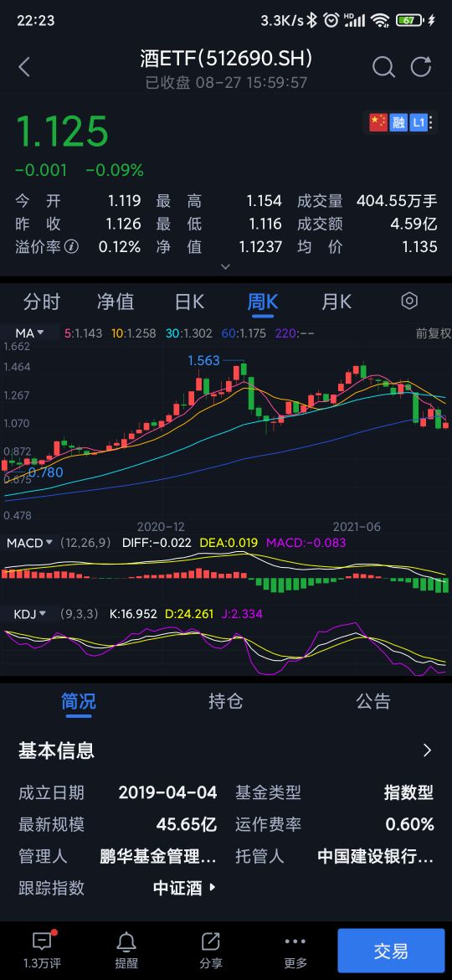
Task: Tap the 运作费率 0.60% value
Action: [x=409, y=824]
